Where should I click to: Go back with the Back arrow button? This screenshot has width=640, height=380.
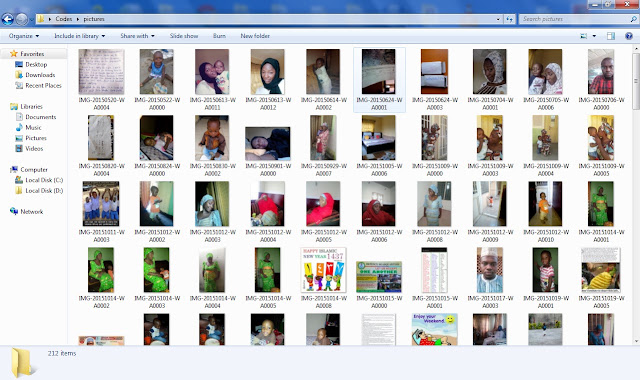click(7, 19)
